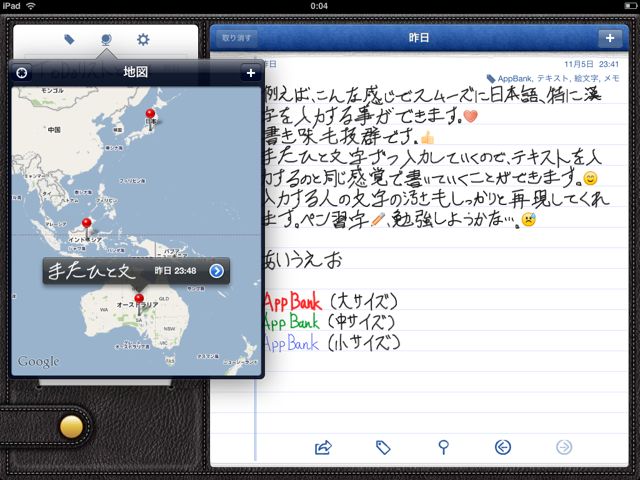Tap the 中国 label on map
Image resolution: width=640 pixels, height=480 pixels.
54,130
